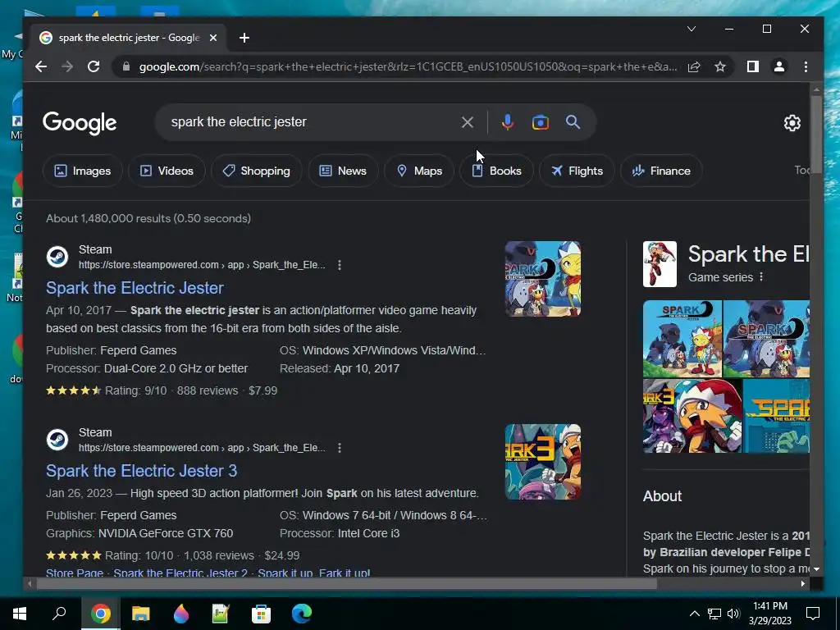Switch to Shopping results
The width and height of the screenshot is (840, 630).
click(257, 171)
